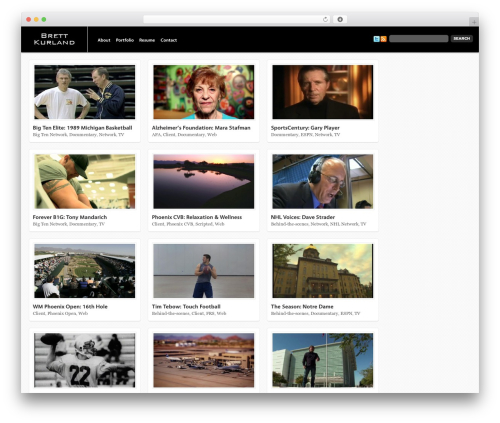Click title The Season: Notre Dame

(x=302, y=307)
